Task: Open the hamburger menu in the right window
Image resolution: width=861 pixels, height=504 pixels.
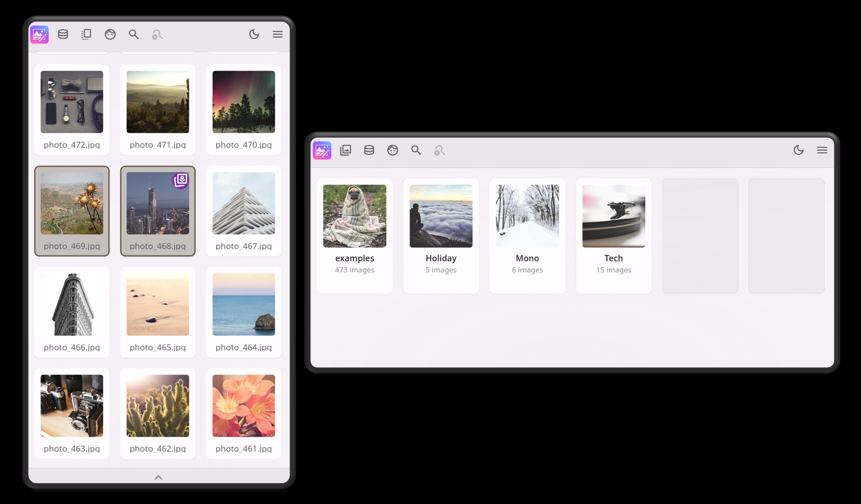Action: (x=822, y=150)
